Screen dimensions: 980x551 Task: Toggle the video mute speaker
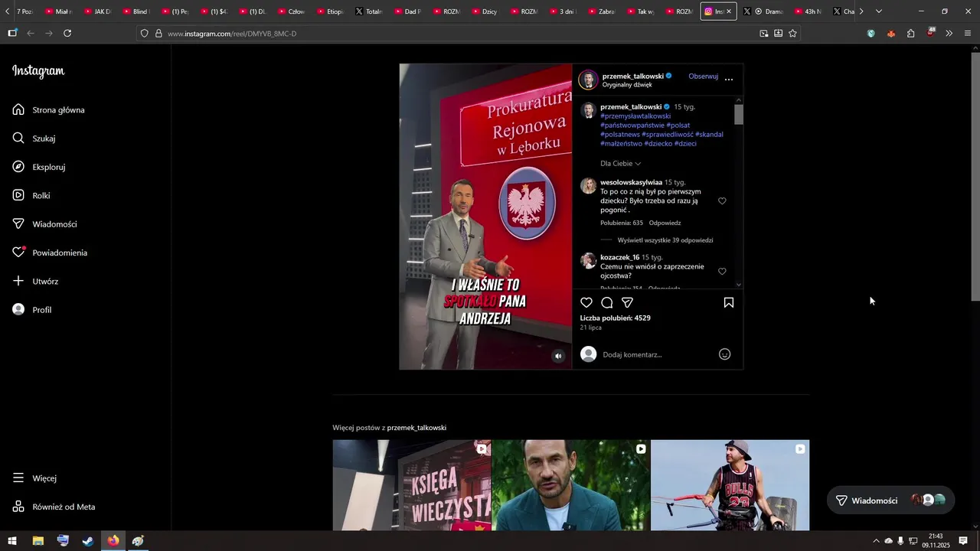(x=558, y=356)
